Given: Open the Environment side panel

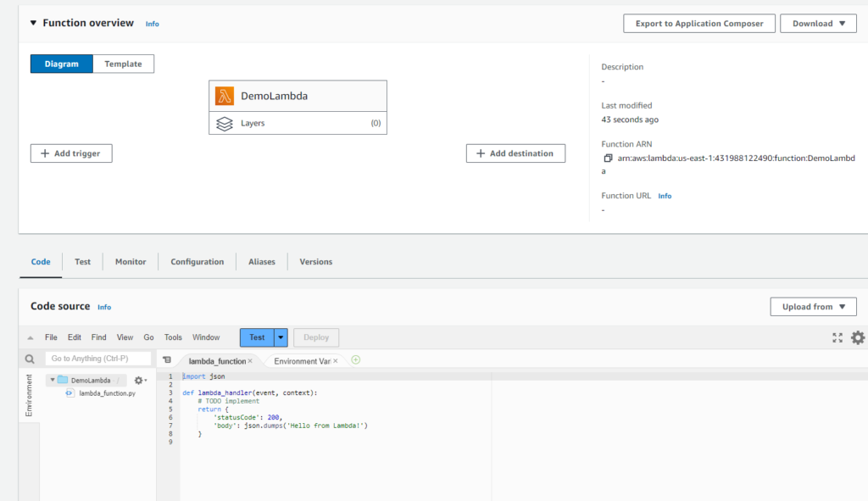Looking at the screenshot, I should 29,395.
